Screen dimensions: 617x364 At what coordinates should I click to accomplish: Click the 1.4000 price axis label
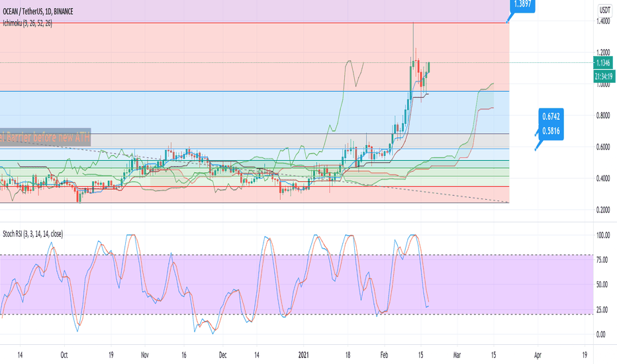pyautogui.click(x=603, y=21)
